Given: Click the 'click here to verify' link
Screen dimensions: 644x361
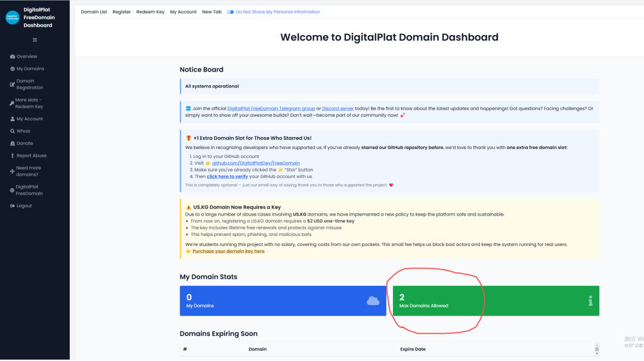Looking at the screenshot, I should 227,176.
